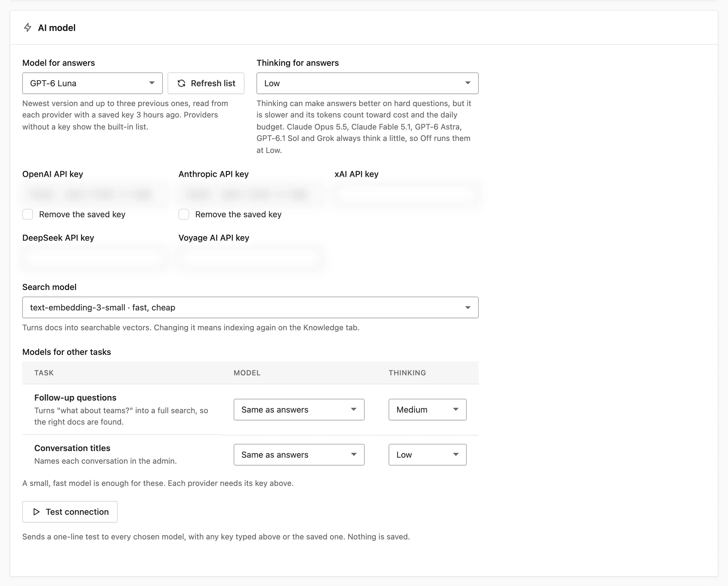This screenshot has width=728, height=586.
Task: Click the Model for answers label
Action: tap(59, 63)
